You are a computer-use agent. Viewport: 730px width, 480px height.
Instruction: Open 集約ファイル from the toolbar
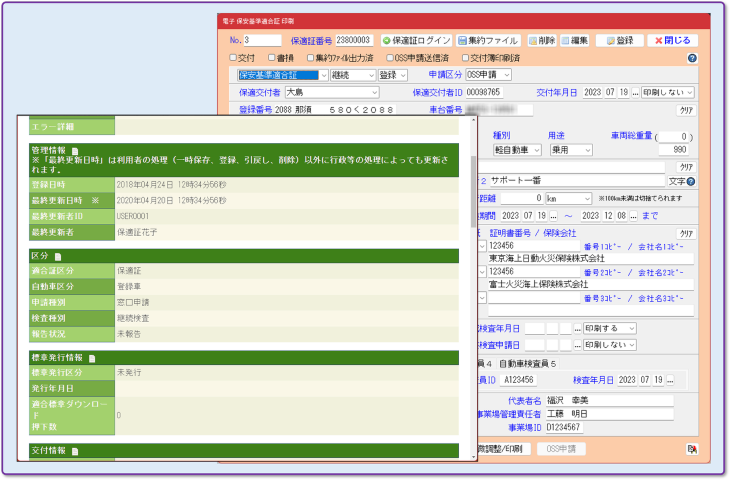[488, 41]
